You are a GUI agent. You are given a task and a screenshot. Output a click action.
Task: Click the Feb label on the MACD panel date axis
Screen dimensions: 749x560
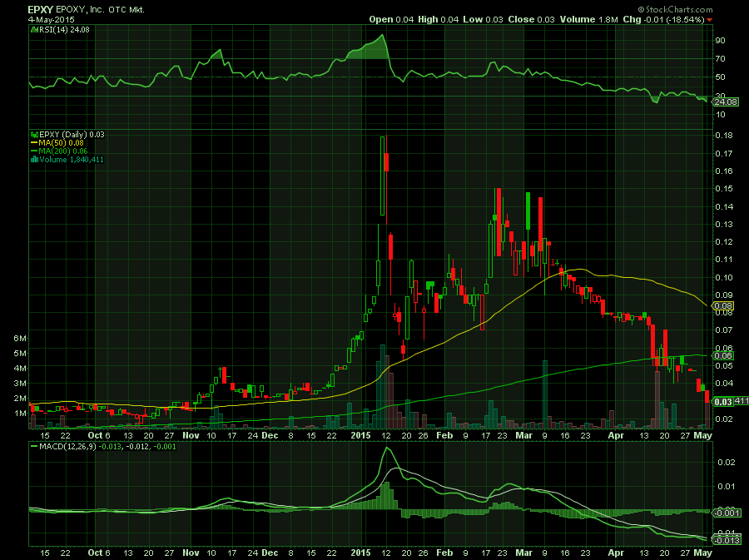(x=444, y=553)
